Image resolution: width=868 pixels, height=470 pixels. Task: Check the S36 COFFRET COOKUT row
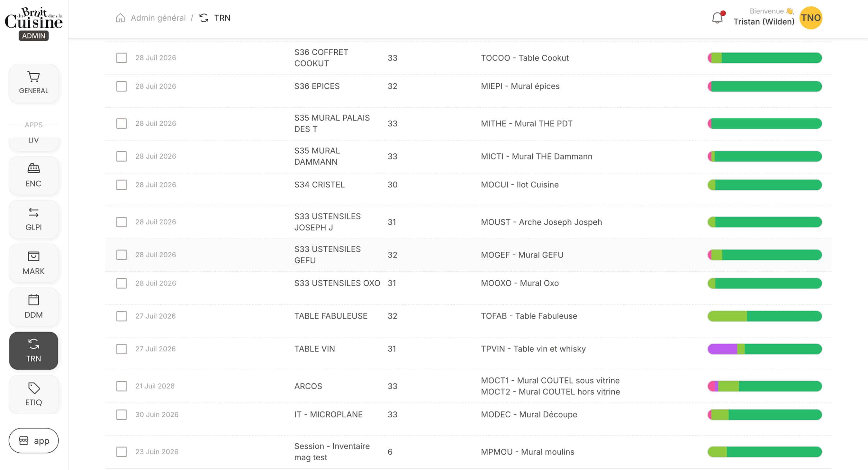122,58
